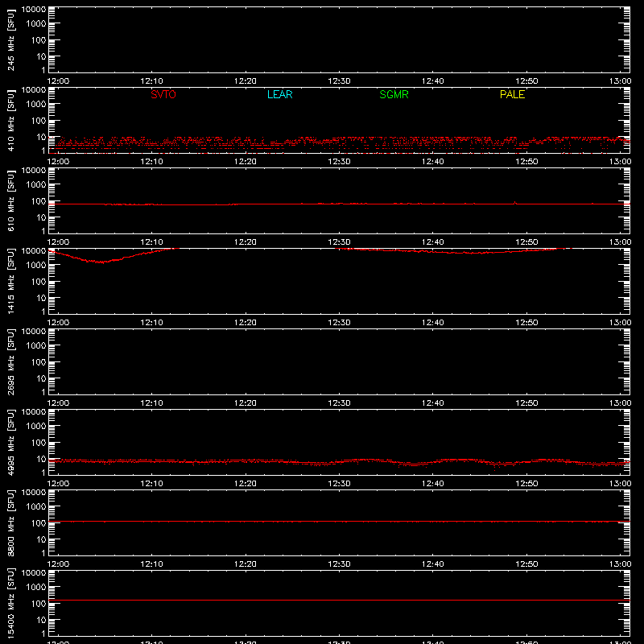
Task: Click the 100 y-axis label of 2695 MHz panel
Action: [x=39, y=362]
